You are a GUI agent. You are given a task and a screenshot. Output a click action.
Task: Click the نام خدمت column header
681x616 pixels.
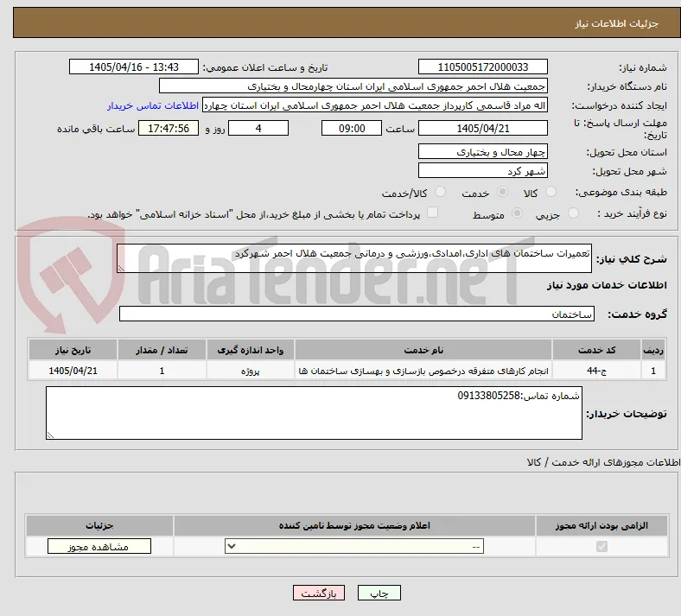coord(423,350)
